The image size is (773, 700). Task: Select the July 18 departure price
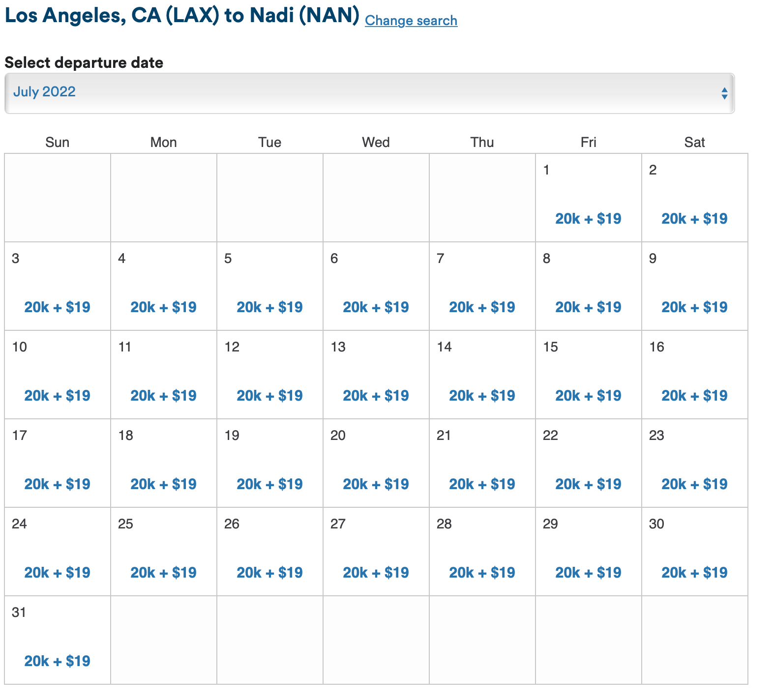coord(163,484)
